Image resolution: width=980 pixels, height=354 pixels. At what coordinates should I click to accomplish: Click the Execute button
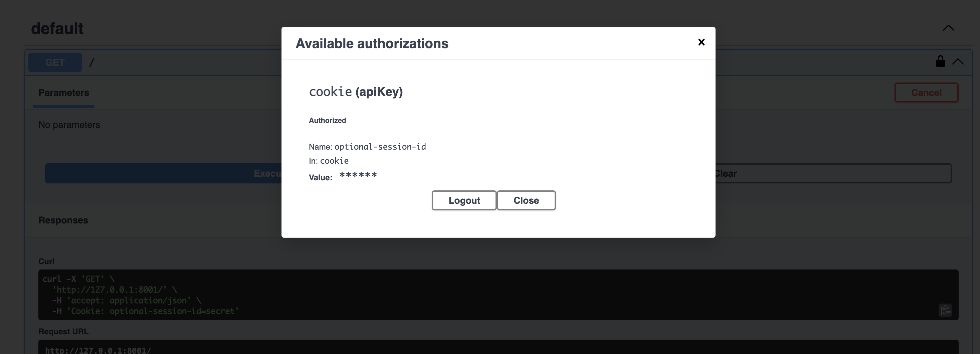pyautogui.click(x=163, y=174)
